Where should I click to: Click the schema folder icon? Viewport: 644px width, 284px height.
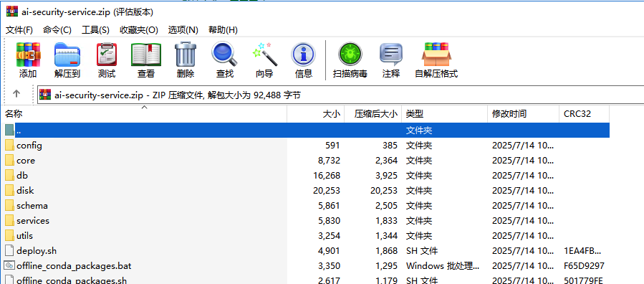pyautogui.click(x=9, y=206)
